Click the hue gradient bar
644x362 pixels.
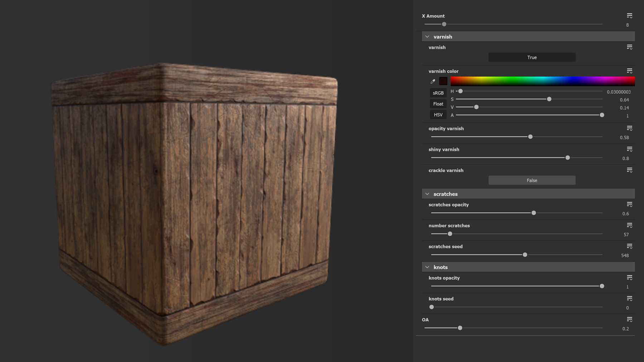[542, 81]
